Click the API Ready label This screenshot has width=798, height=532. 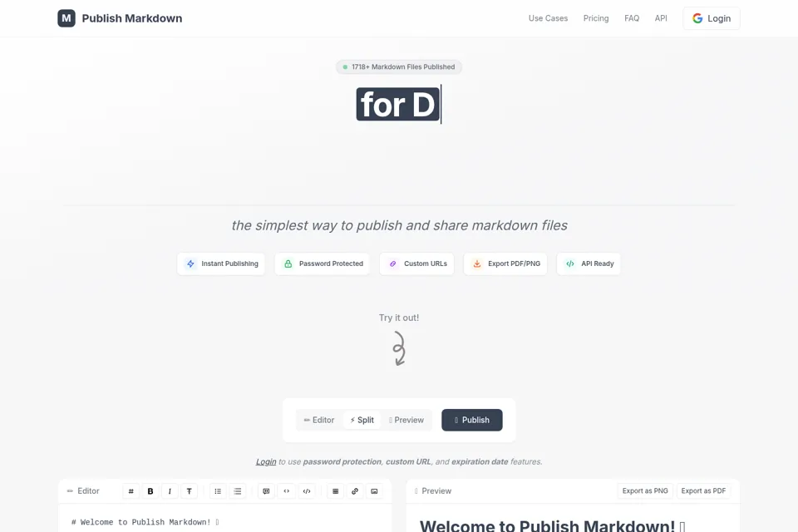598,264
